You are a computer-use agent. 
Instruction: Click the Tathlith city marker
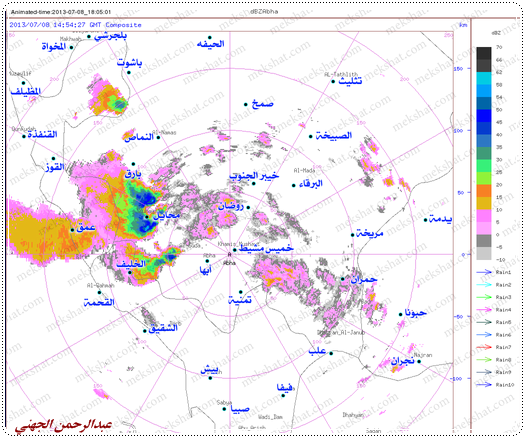(333, 81)
